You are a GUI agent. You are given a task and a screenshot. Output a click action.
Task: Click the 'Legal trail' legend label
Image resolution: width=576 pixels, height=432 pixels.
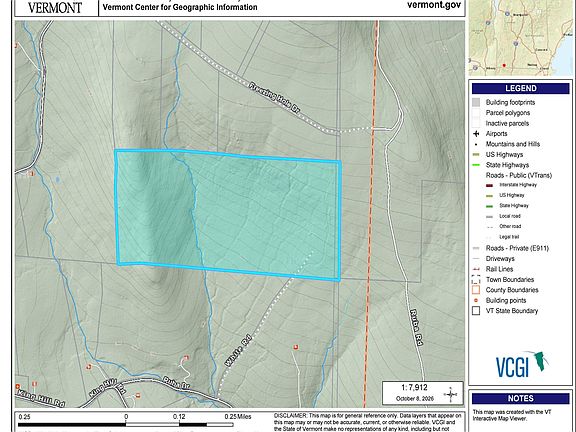click(509, 237)
